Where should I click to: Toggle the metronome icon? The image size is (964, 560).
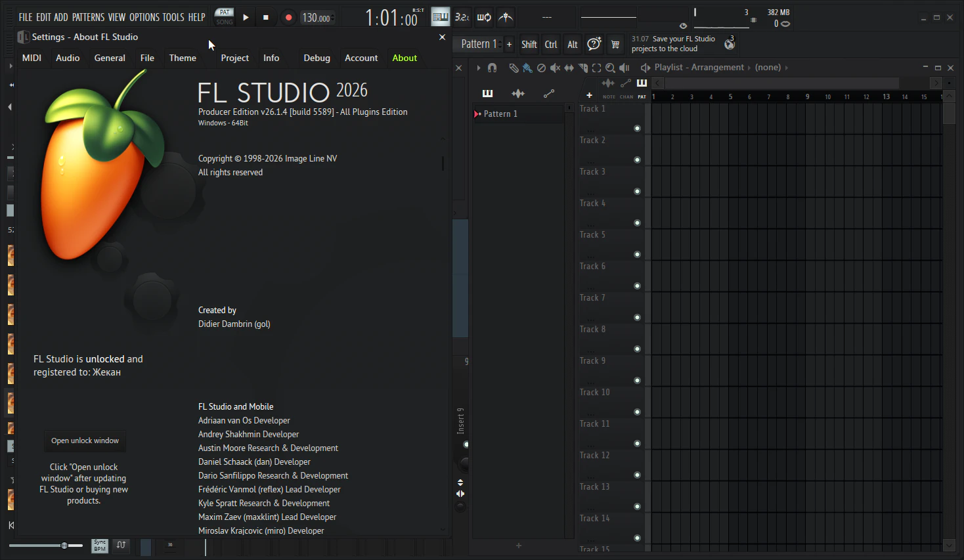(x=506, y=17)
